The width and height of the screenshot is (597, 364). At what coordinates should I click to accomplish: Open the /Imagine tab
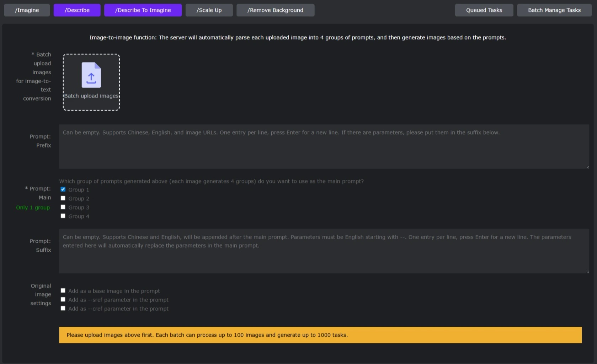click(27, 10)
